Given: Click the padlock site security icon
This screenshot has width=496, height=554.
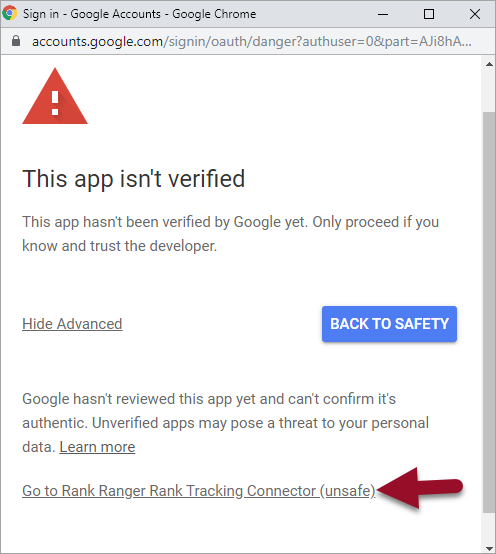Looking at the screenshot, I should click(16, 41).
